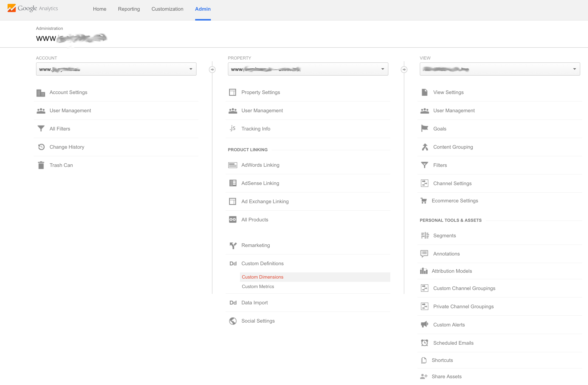Screen dimensions: 588x385
Task: Click the arrow circle between Account and Property
Action: [x=212, y=70]
